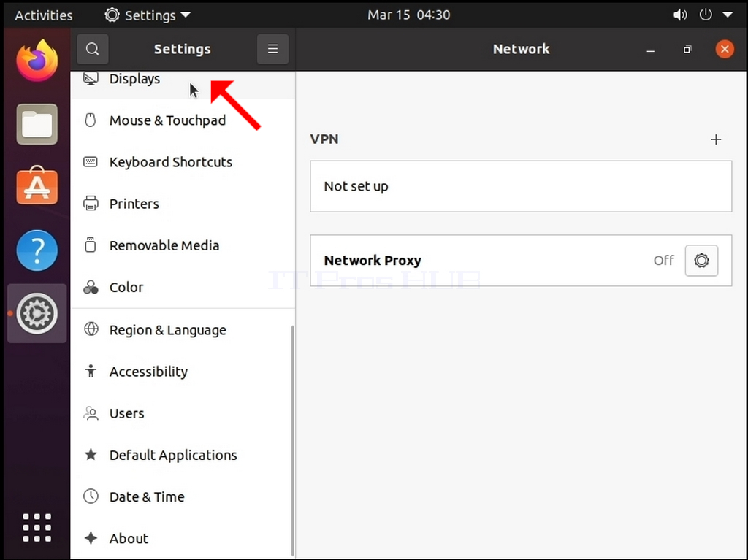
Task: Open Accessibility panel
Action: point(183,371)
